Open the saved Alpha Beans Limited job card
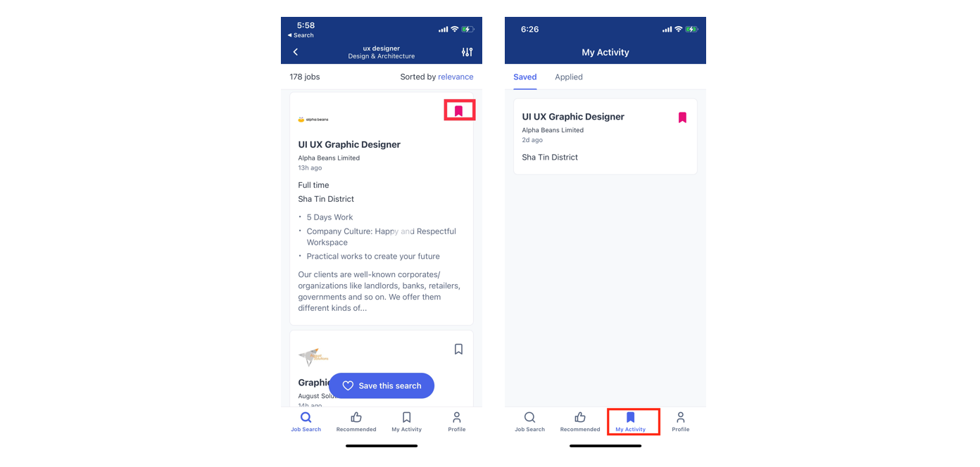This screenshot has width=980, height=467. pos(605,136)
